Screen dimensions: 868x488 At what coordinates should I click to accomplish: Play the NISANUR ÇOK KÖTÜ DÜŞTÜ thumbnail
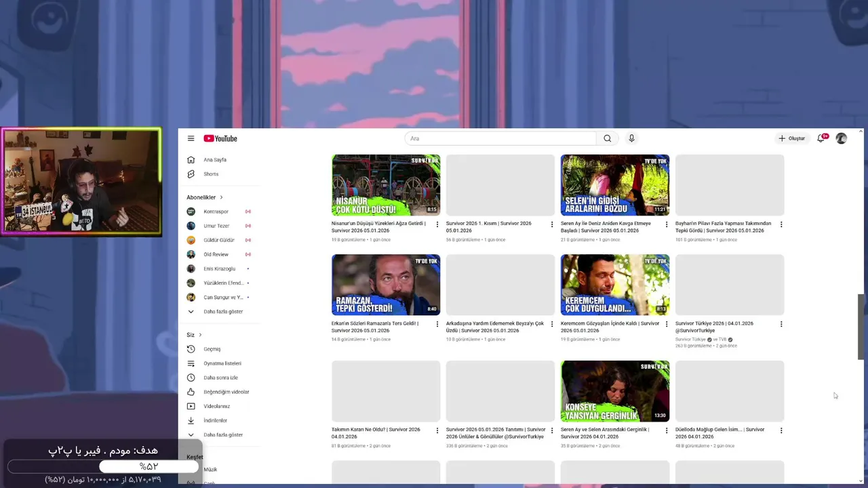386,185
